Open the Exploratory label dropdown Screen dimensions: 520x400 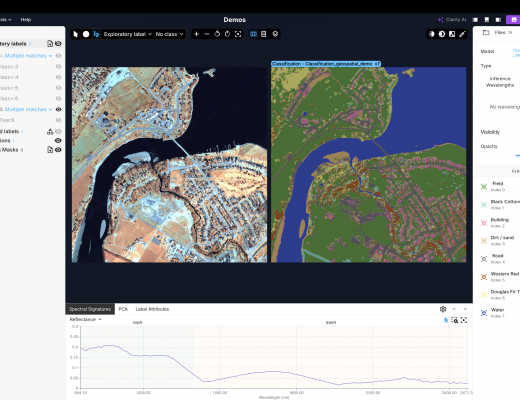pos(128,34)
